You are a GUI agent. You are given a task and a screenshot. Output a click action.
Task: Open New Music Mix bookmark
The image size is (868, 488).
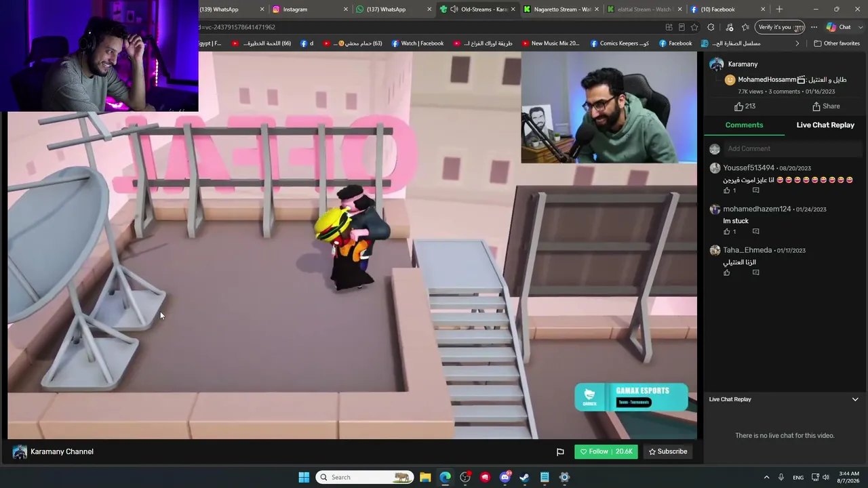550,43
